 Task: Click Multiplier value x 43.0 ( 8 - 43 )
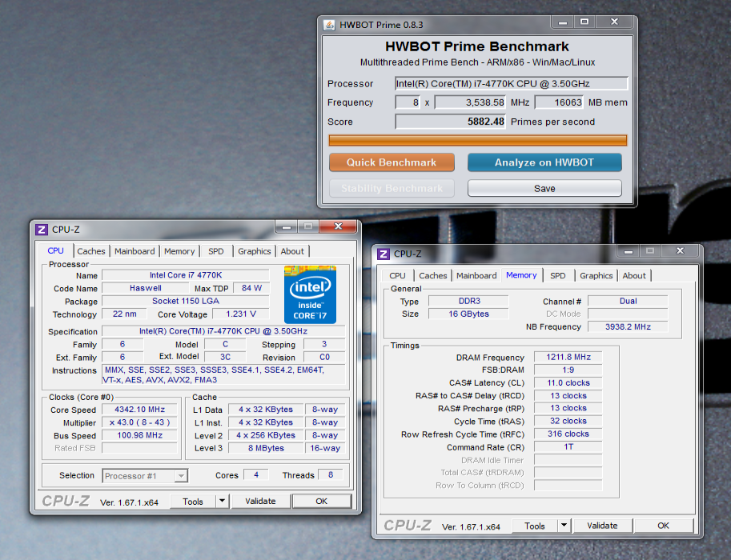pyautogui.click(x=139, y=422)
